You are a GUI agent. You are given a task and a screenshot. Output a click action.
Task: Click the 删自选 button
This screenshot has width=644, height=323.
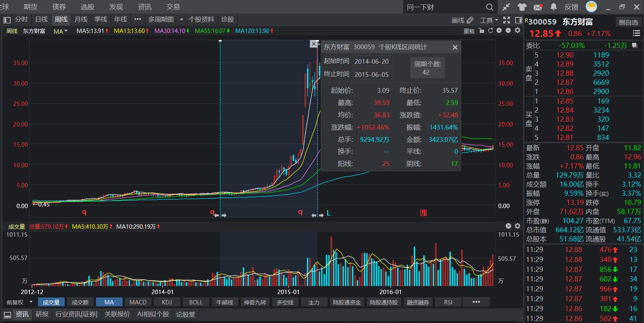pyautogui.click(x=628, y=22)
